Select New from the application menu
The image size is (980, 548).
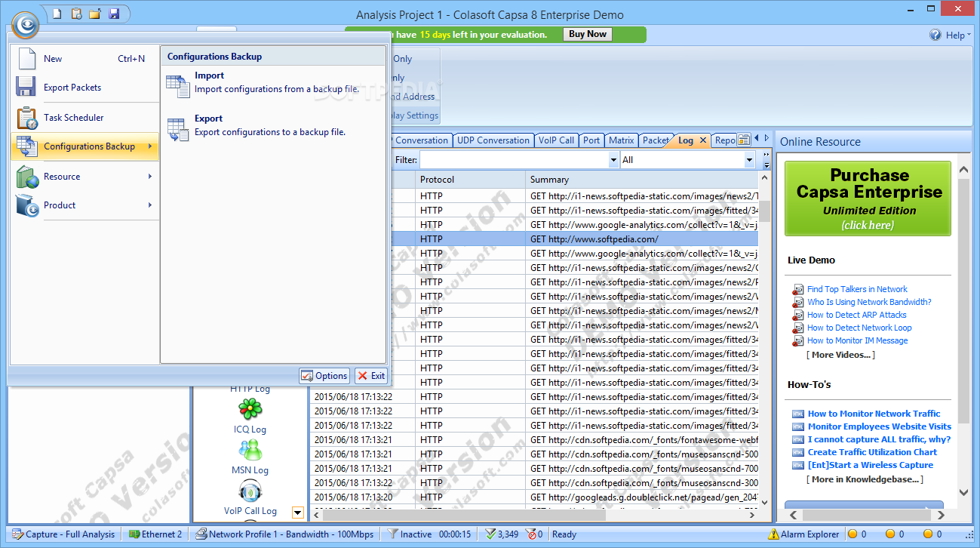tap(83, 59)
